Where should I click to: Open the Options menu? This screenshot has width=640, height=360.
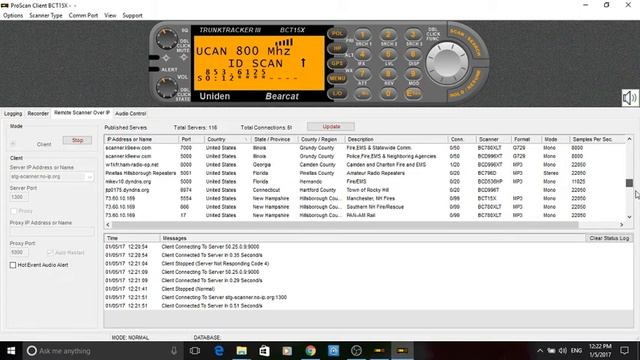pos(13,16)
